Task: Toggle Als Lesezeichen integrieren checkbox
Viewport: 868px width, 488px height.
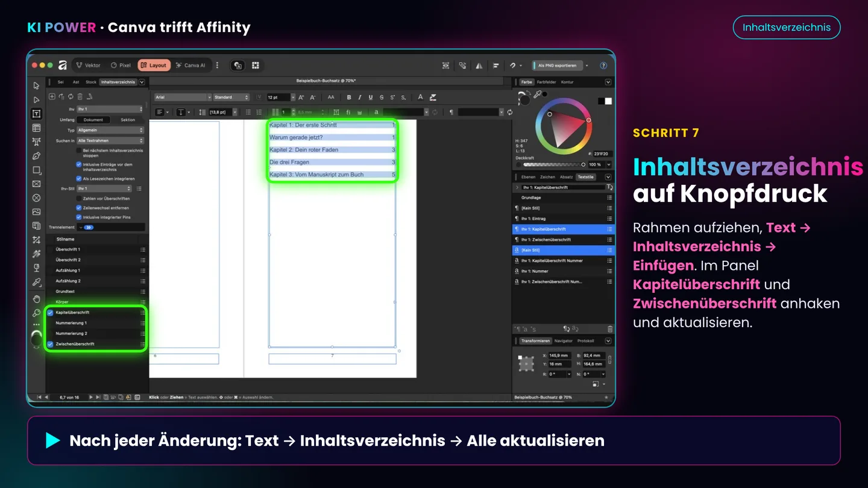Action: pos(79,178)
